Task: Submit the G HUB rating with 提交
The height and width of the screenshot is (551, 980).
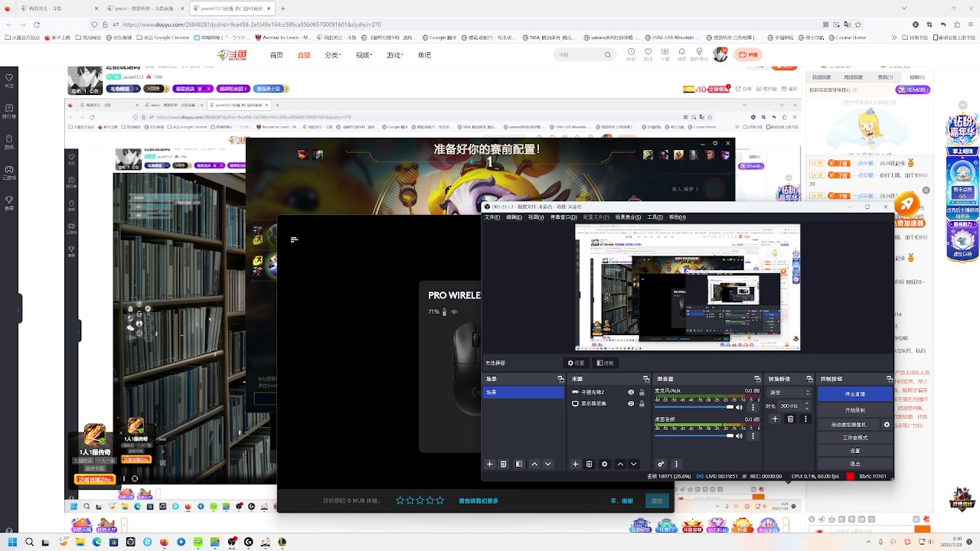Action: pos(657,500)
